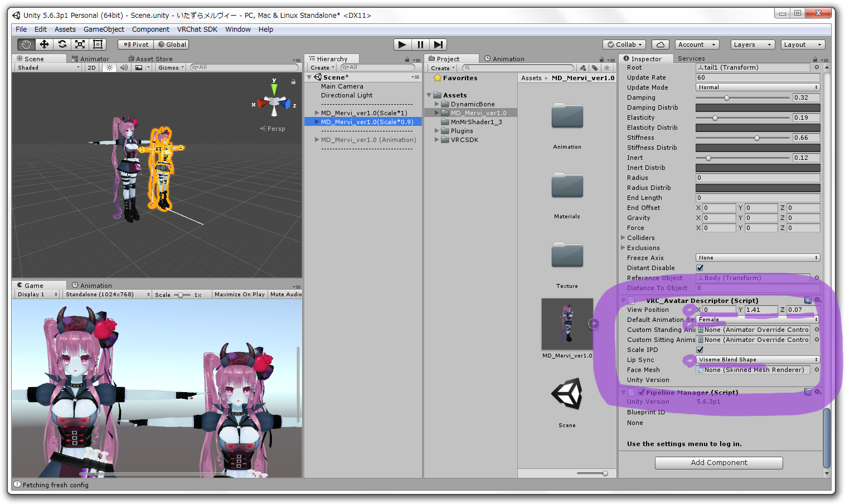Screen dimensions: 845x504
Task: Open the Component menu
Action: point(150,30)
